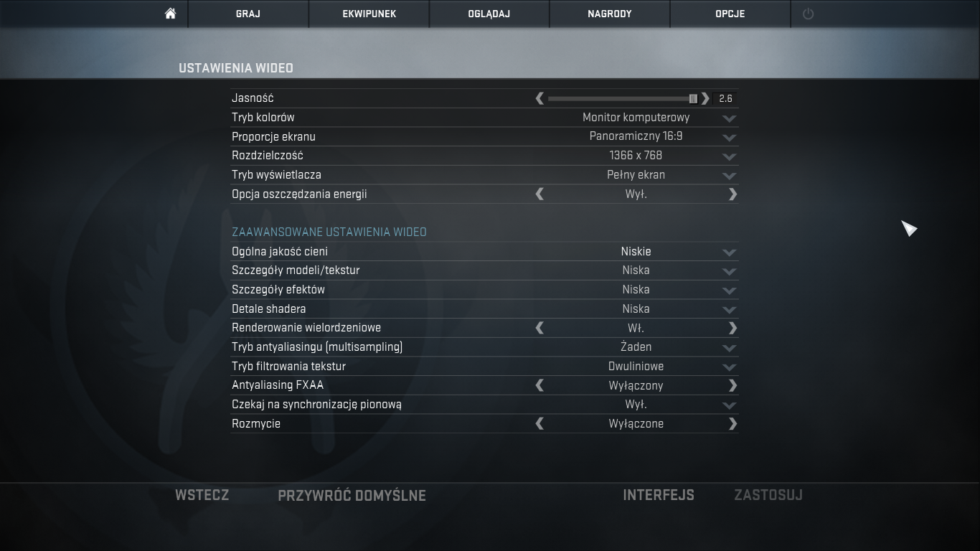Screen dimensions: 980x551
Task: Open Tryb wyświetlacza dropdown arrow
Action: tap(729, 176)
